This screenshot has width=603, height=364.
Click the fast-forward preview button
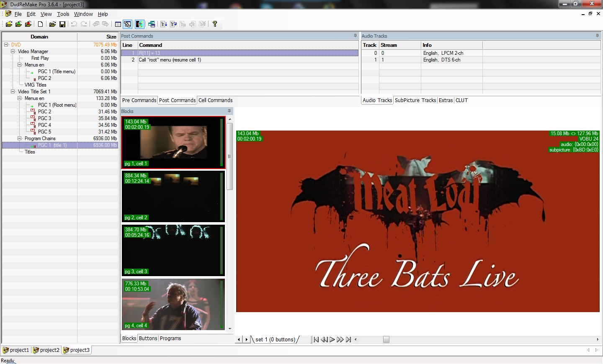[340, 339]
